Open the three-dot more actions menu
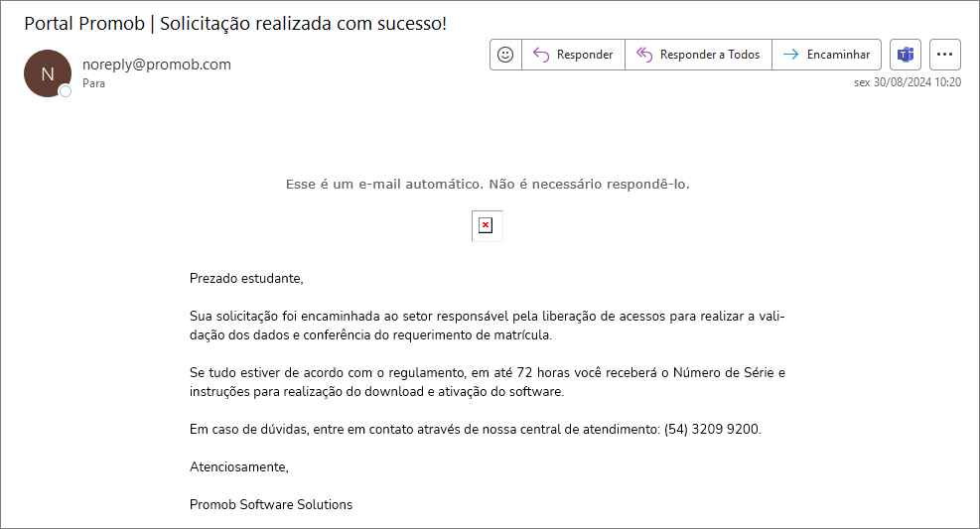The image size is (980, 529). coord(945,55)
